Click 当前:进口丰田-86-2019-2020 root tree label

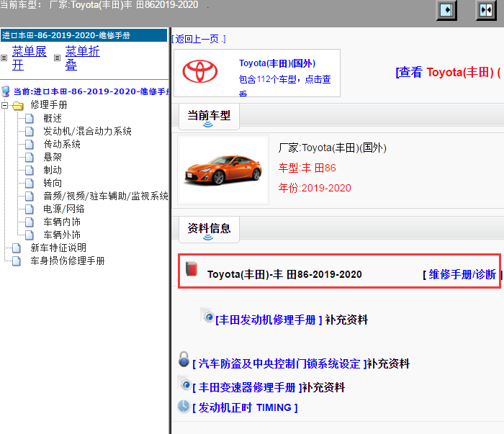(x=91, y=91)
